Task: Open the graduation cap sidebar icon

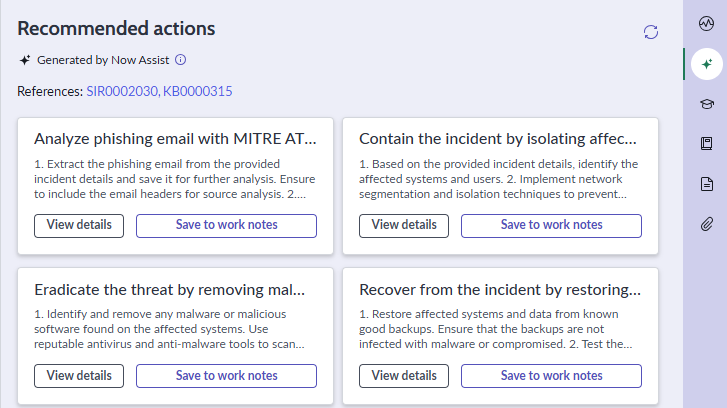Action: click(707, 104)
